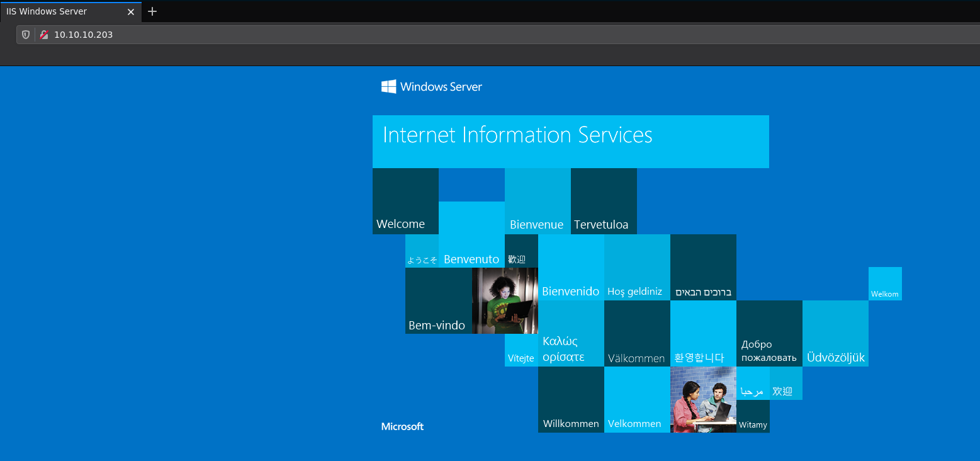980x461 pixels.
Task: Click the Internet Information Services banner
Action: tap(571, 142)
